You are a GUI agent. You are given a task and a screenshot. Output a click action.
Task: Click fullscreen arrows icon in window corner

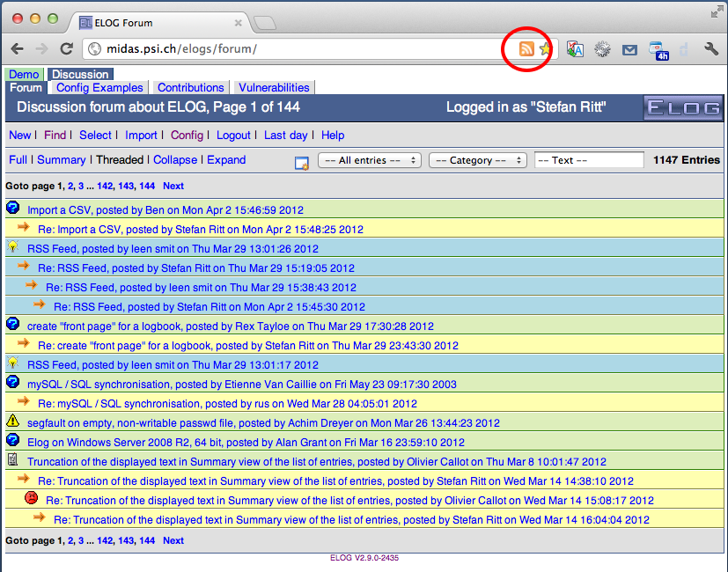coord(717,12)
